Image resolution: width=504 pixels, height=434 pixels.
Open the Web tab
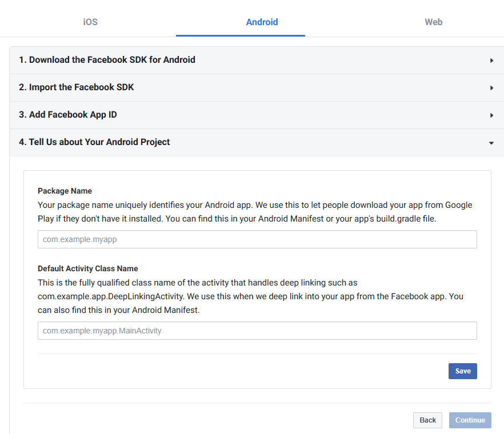point(433,22)
